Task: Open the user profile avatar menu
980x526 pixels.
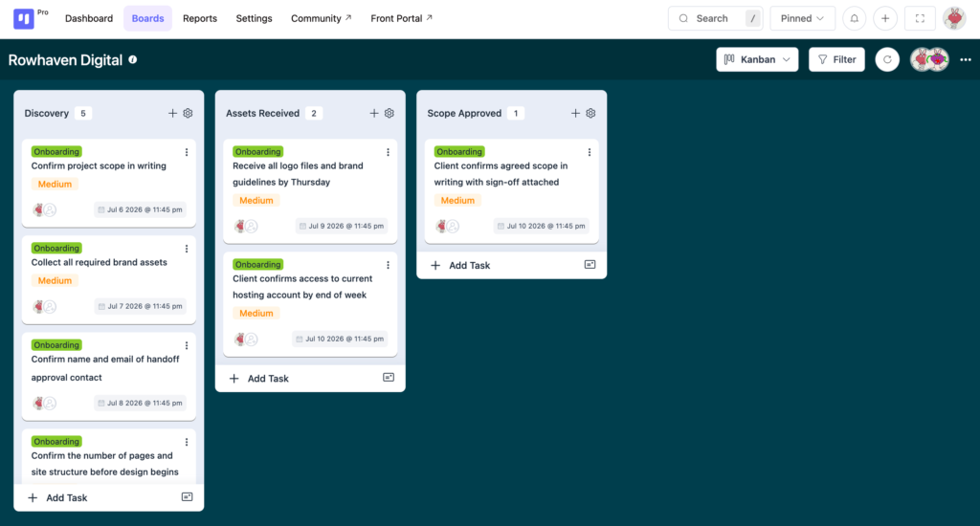Action: 954,19
